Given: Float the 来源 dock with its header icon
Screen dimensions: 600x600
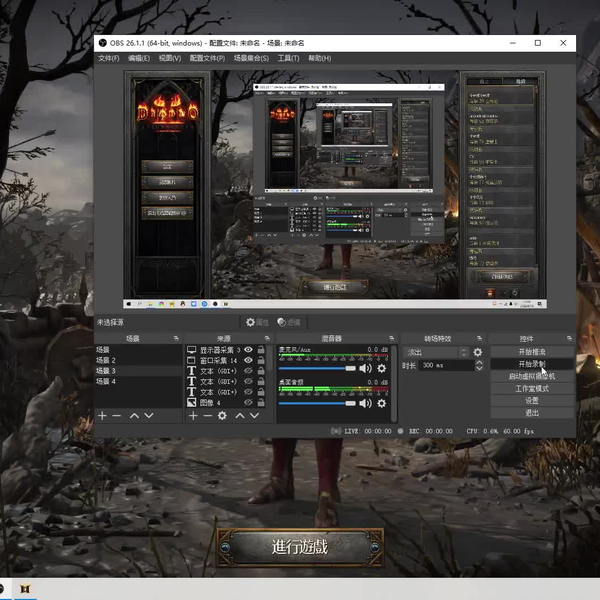Looking at the screenshot, I should 267,338.
